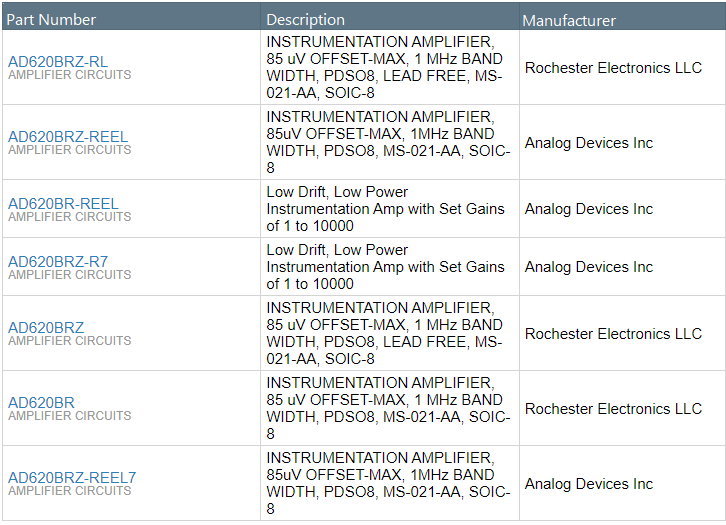Viewport: 726px width, 525px height.
Task: Click the Description column header
Action: (306, 20)
